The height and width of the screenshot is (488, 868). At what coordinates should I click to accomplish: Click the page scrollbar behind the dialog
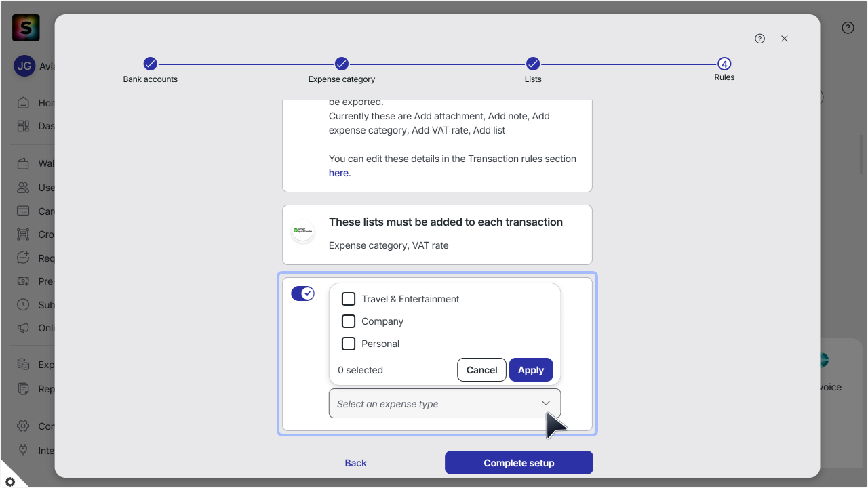tap(861, 155)
